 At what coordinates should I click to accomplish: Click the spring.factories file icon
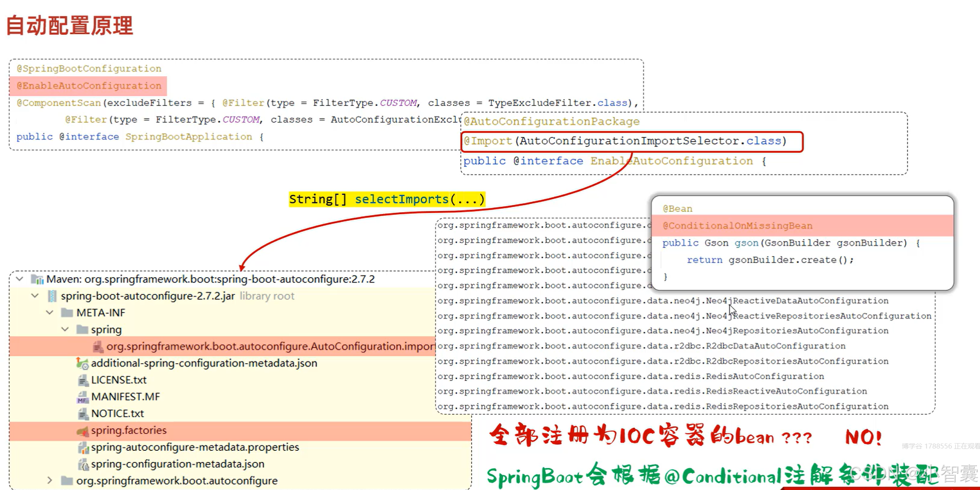[83, 431]
